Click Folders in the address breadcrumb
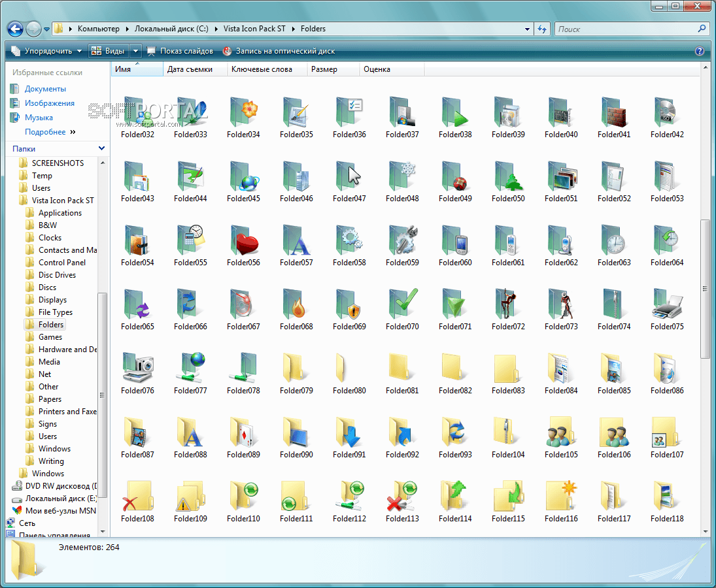The width and height of the screenshot is (716, 588). click(x=313, y=29)
